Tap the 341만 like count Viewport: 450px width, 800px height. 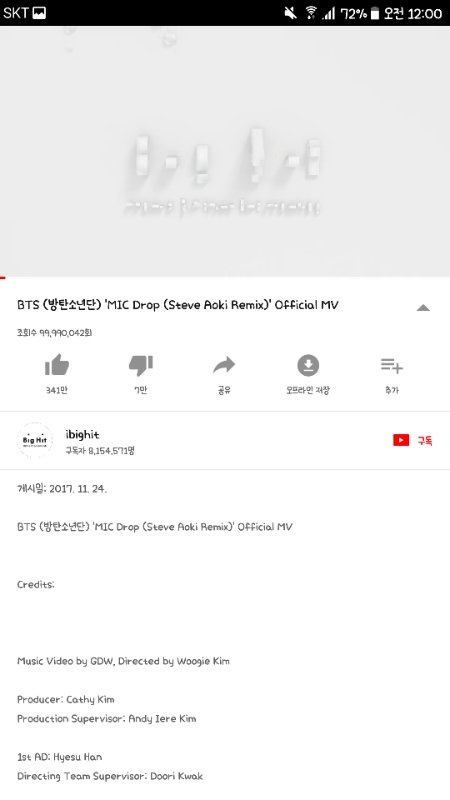coord(57,390)
